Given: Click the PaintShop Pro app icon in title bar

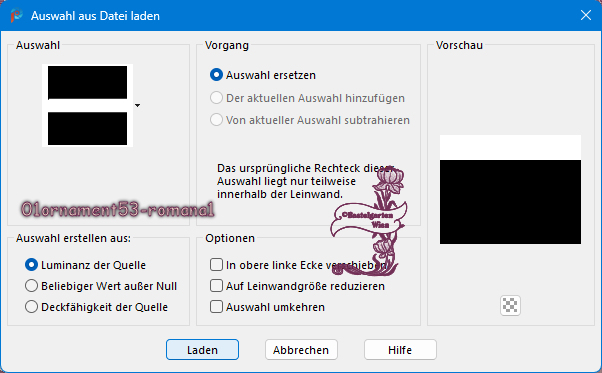Looking at the screenshot, I should 16,16.
